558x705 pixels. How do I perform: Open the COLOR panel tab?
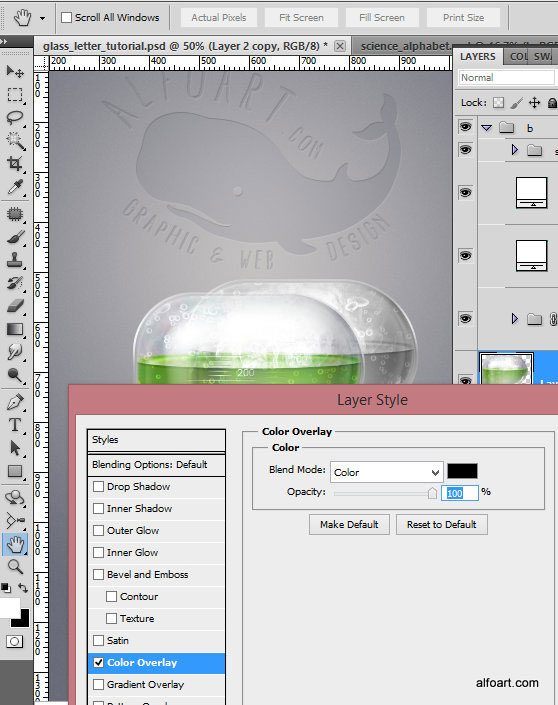tap(518, 57)
